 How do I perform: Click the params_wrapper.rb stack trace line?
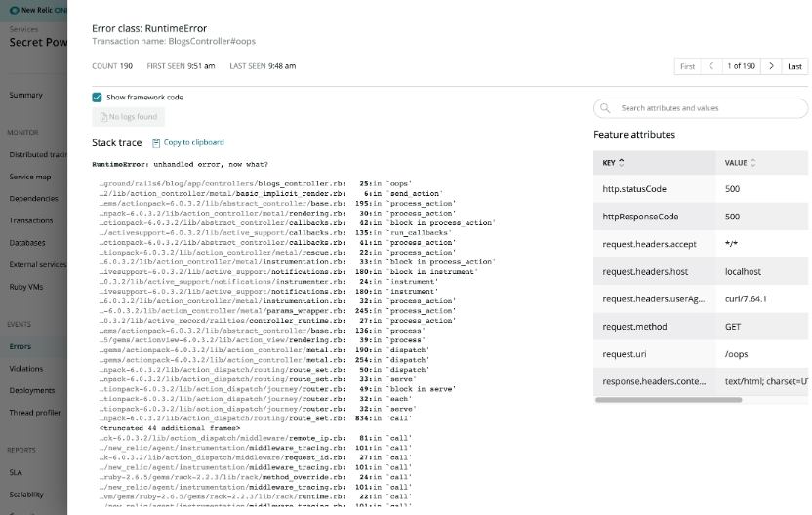pyautogui.click(x=277, y=311)
